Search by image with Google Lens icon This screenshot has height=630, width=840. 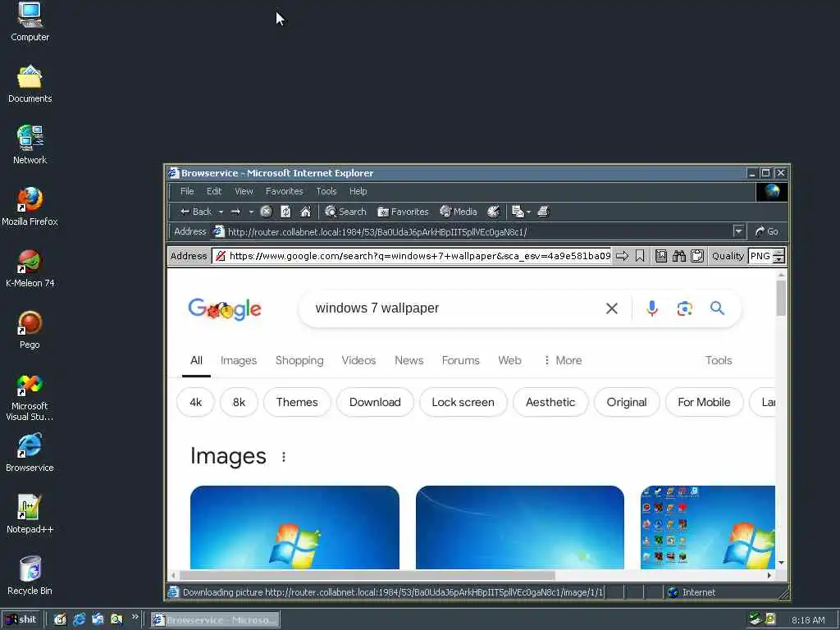pos(684,308)
